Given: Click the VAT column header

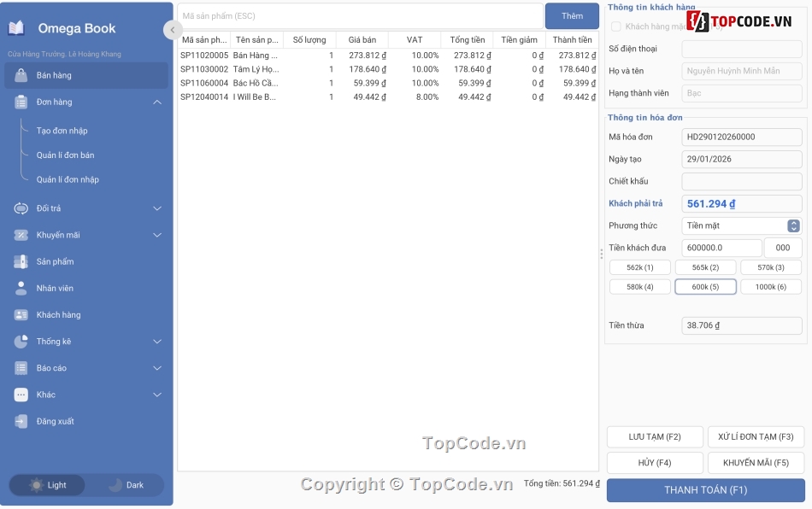Looking at the screenshot, I should click(x=415, y=40).
